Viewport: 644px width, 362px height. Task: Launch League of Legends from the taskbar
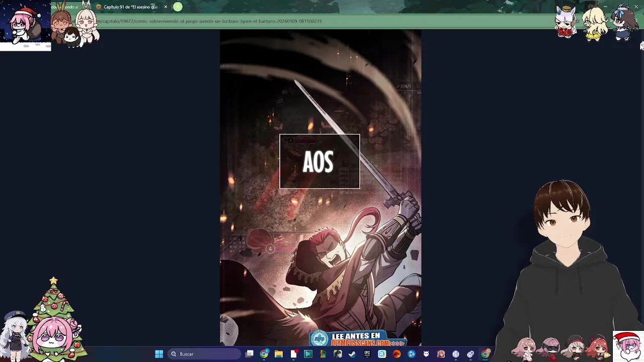323,354
